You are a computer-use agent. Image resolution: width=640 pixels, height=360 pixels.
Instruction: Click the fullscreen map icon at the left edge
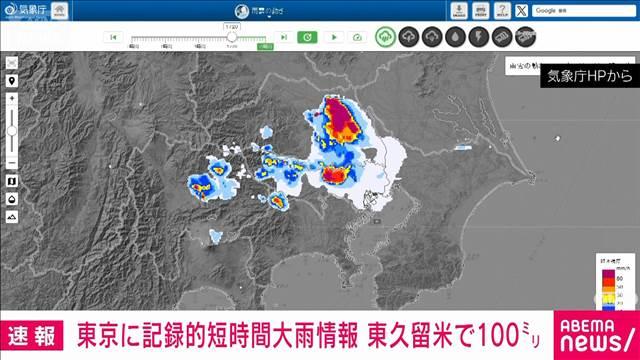pyautogui.click(x=12, y=63)
